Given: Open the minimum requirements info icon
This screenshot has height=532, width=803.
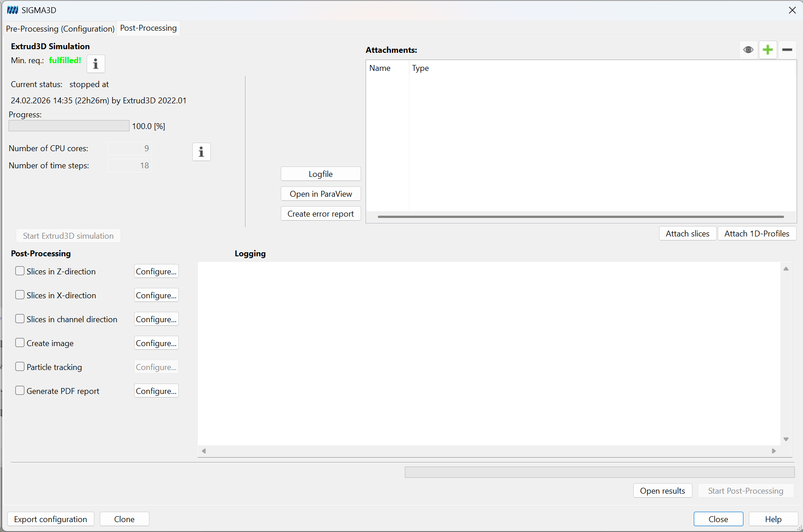Looking at the screenshot, I should [x=96, y=64].
